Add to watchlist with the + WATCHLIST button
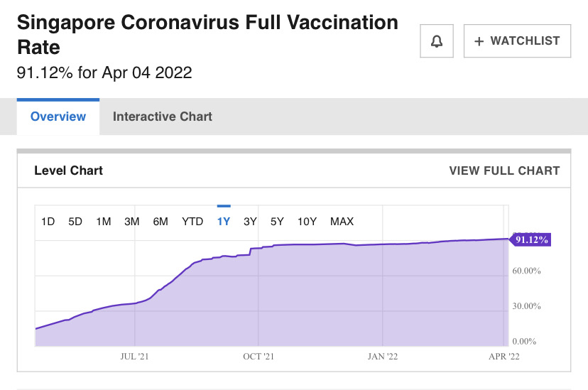The width and height of the screenshot is (588, 390). coord(517,41)
